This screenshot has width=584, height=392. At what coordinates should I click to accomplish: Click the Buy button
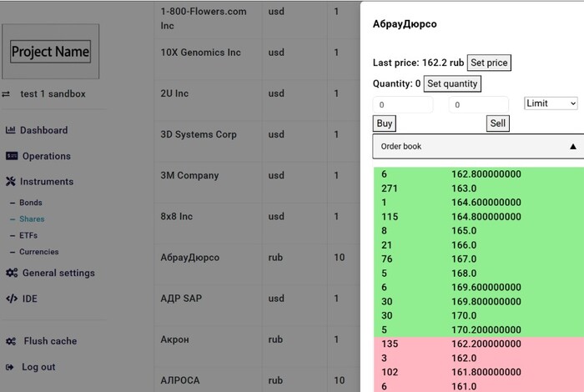pyautogui.click(x=385, y=123)
